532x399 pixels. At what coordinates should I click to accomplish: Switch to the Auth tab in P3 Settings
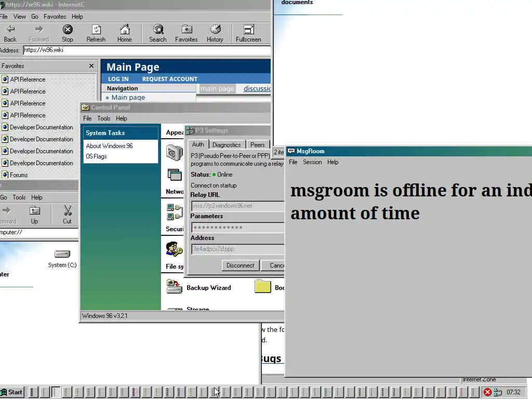(x=198, y=144)
